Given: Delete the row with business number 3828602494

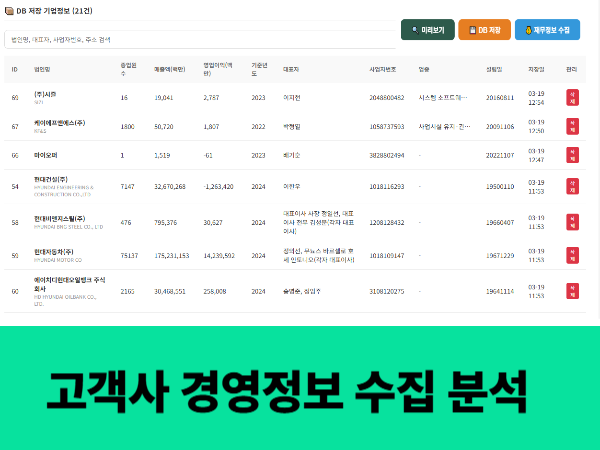Looking at the screenshot, I should [572, 155].
